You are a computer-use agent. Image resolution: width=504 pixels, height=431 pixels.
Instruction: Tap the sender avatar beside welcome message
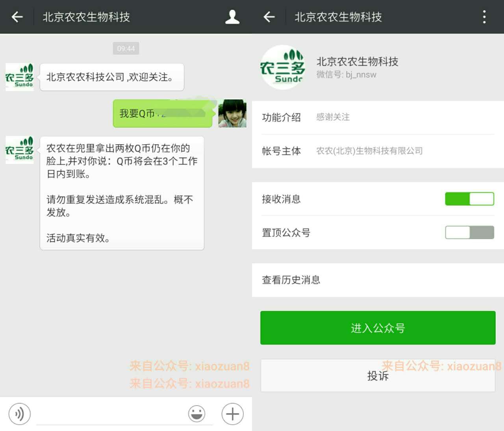(x=19, y=77)
